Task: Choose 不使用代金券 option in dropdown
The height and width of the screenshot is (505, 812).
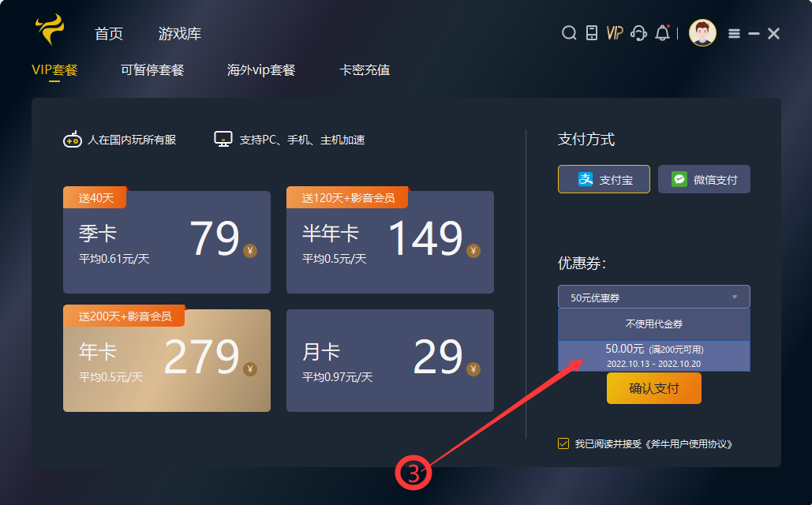Action: [653, 324]
